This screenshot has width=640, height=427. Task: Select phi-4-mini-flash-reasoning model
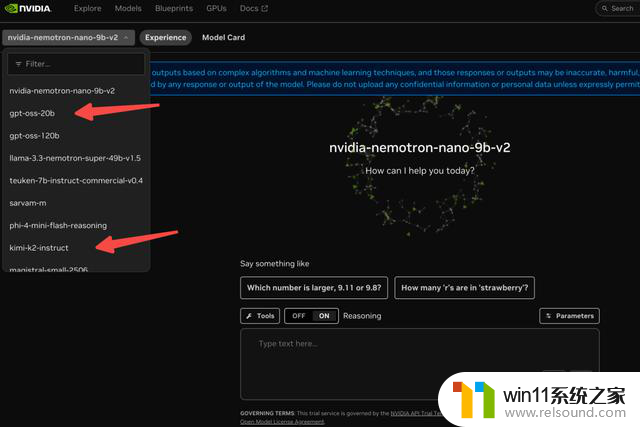click(x=76, y=225)
